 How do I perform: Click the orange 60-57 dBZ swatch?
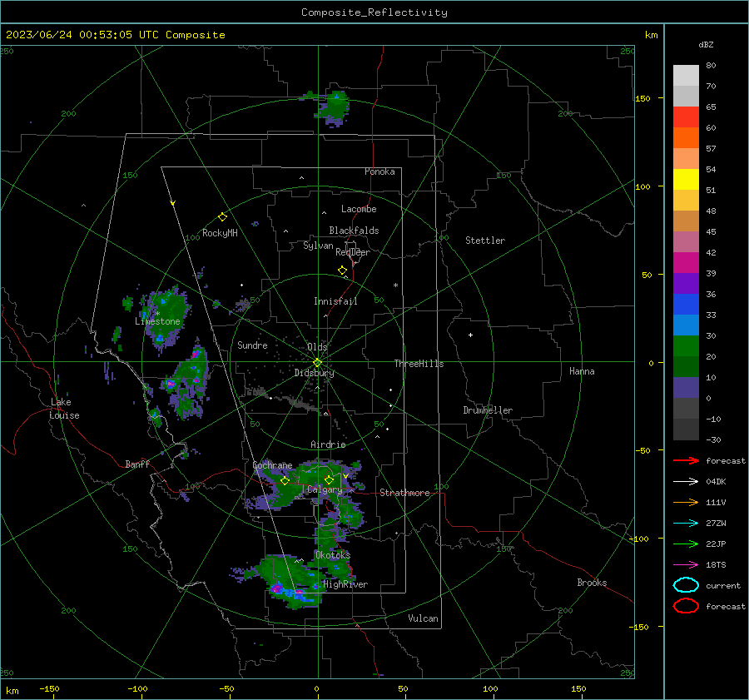tap(686, 138)
